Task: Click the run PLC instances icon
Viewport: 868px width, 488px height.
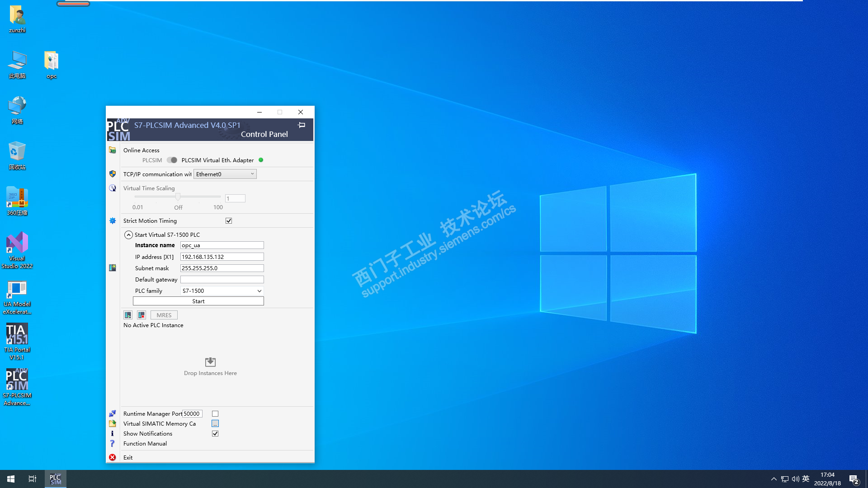Action: [x=128, y=315]
